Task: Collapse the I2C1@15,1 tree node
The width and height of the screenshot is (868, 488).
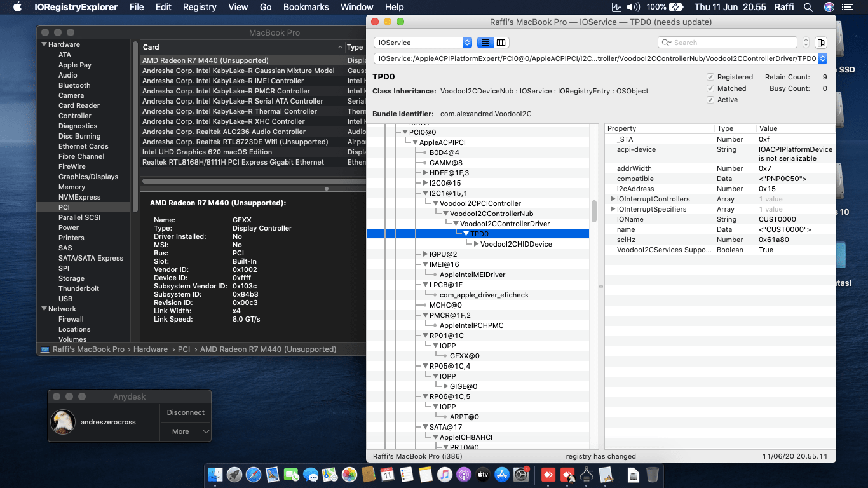Action: tap(425, 193)
